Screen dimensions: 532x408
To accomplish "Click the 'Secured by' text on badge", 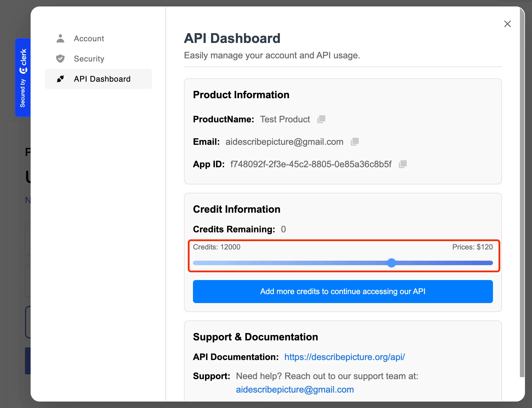I will pos(22,93).
